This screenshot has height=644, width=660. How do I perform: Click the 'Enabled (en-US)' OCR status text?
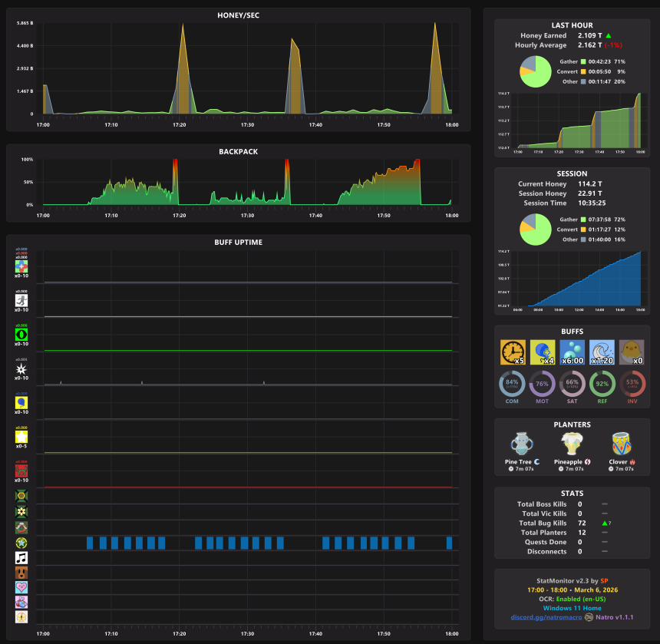(x=581, y=599)
